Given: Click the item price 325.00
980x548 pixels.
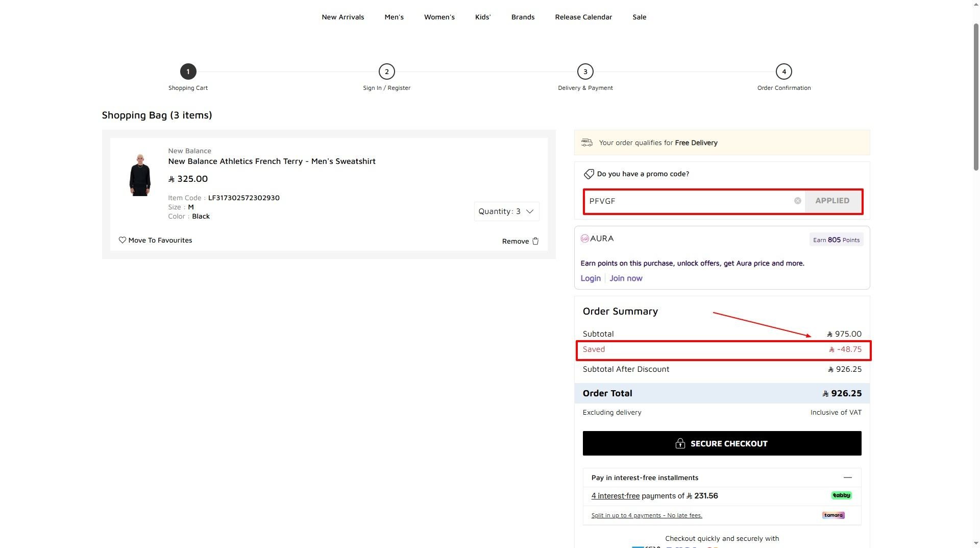Looking at the screenshot, I should tap(188, 179).
